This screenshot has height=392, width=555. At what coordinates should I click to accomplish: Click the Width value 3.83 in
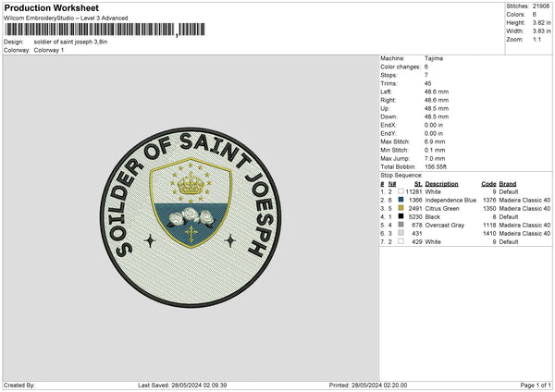tap(541, 31)
